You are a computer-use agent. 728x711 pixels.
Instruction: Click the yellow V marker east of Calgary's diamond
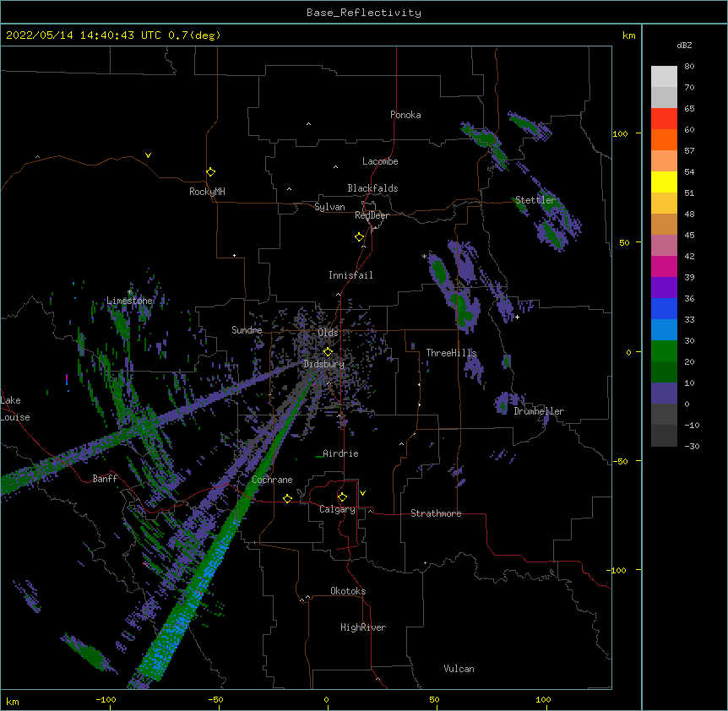pyautogui.click(x=362, y=493)
